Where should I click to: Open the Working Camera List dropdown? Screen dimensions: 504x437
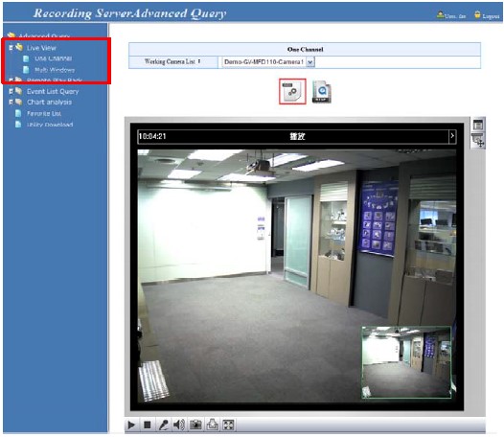[x=309, y=61]
